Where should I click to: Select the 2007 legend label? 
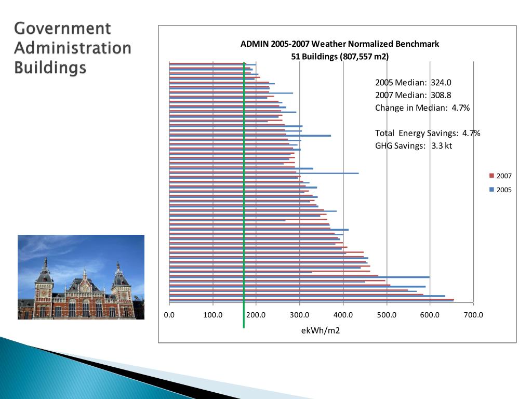pyautogui.click(x=504, y=176)
